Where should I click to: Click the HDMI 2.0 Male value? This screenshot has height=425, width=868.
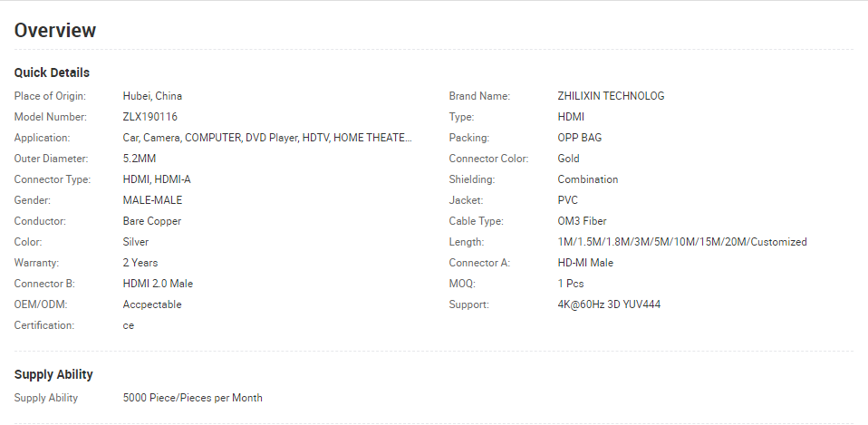click(x=158, y=284)
